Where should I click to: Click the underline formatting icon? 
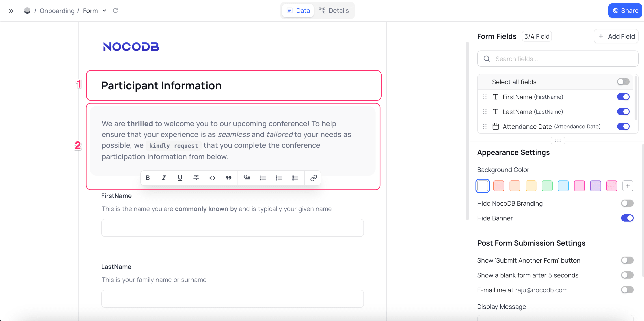tap(180, 178)
